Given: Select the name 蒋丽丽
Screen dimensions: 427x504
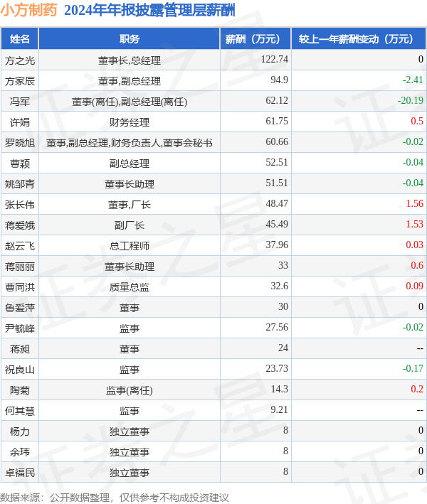Looking at the screenshot, I should (20, 267).
